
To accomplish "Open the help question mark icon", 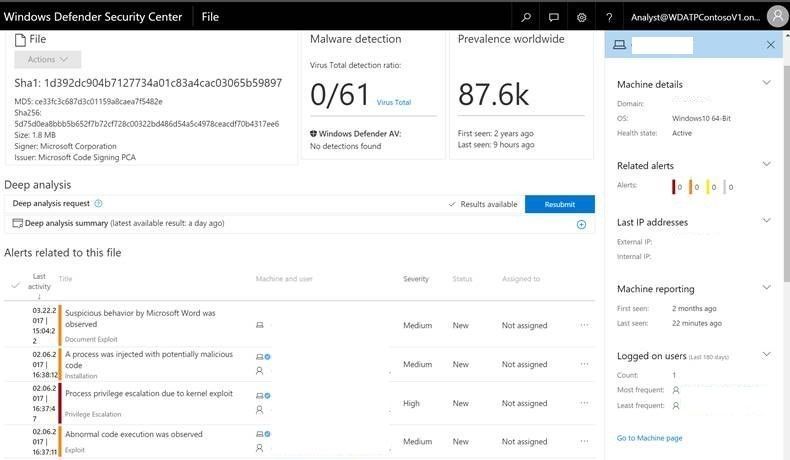I will click(609, 17).
